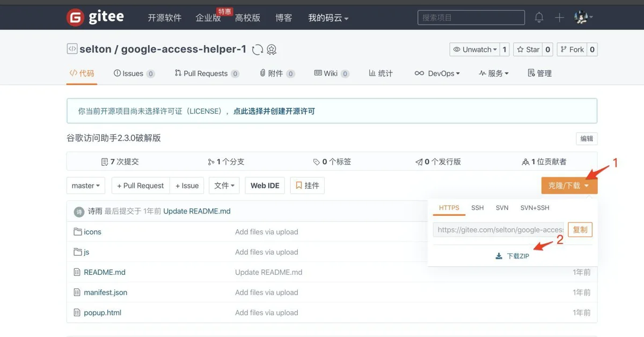Click the file icon of README.md

point(77,272)
